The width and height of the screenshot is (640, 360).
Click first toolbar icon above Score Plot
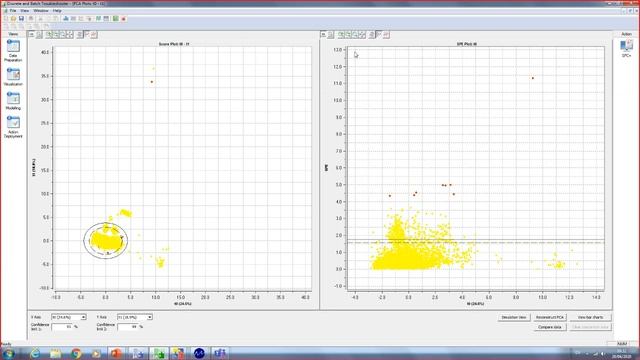[31, 35]
